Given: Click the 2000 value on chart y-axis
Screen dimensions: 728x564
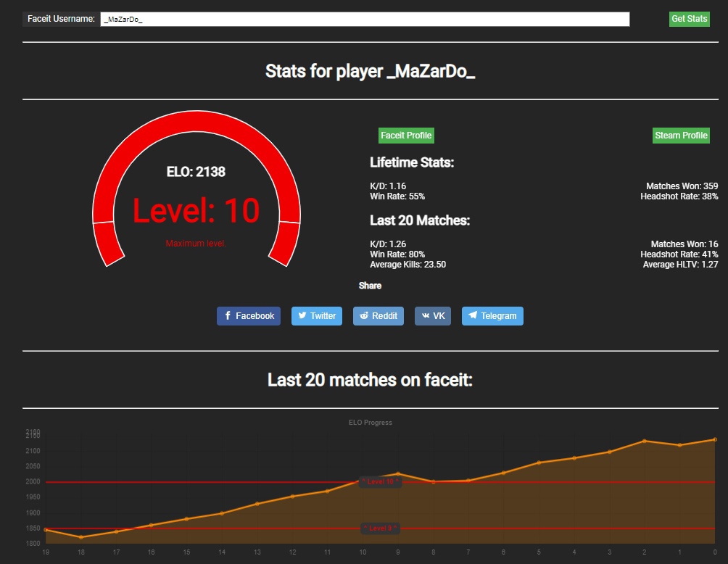Looking at the screenshot, I should (x=33, y=482).
